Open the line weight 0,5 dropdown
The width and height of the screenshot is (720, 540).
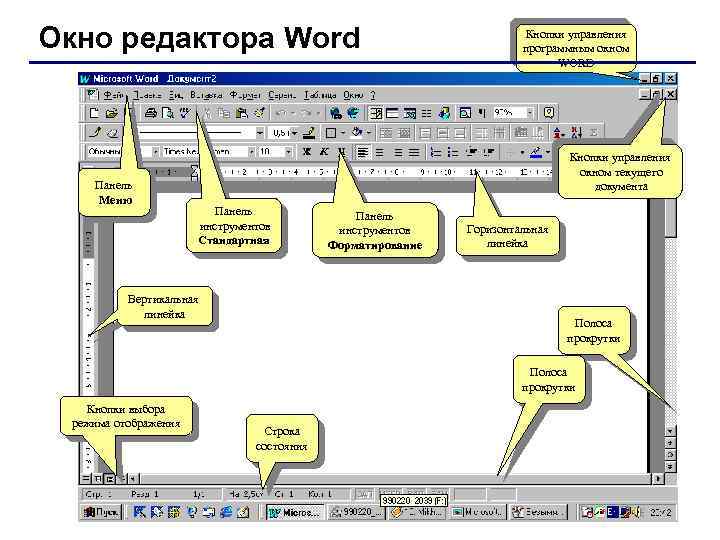click(x=294, y=133)
